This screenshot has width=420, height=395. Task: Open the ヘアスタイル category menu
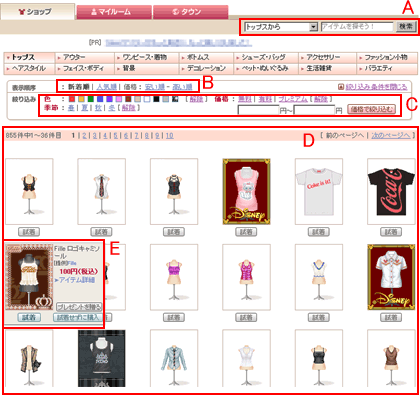tap(29, 68)
